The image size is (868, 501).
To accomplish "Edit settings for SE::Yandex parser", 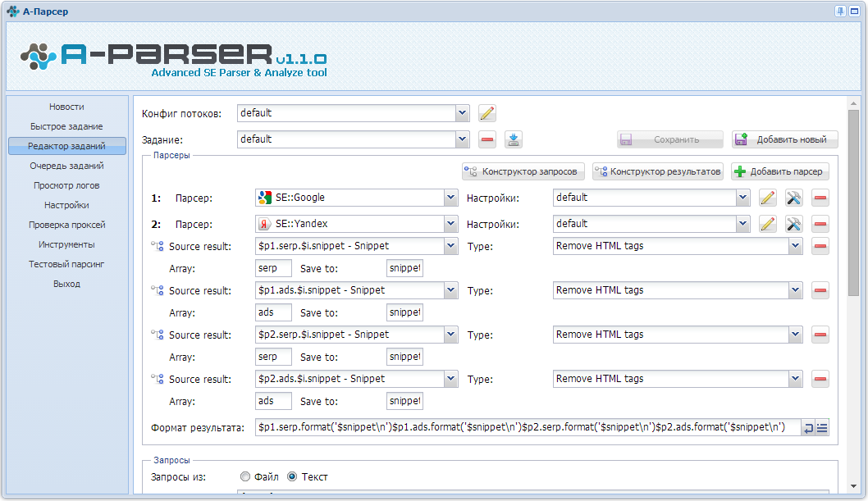I will tap(767, 224).
